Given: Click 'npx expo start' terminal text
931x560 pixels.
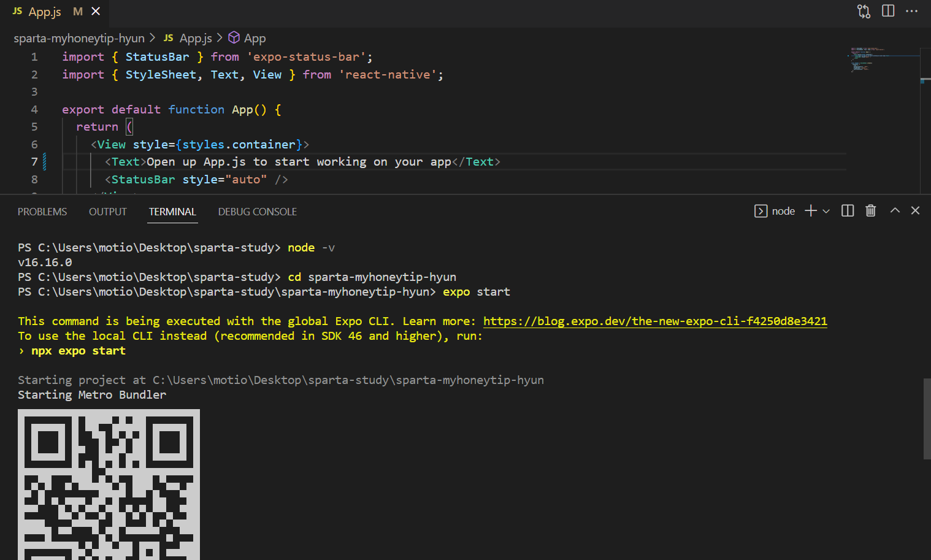Looking at the screenshot, I should (x=79, y=351).
